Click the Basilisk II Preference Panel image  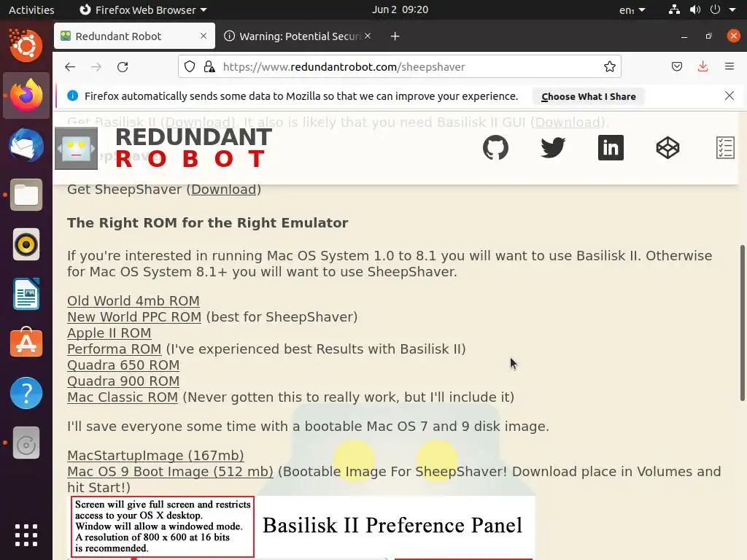point(303,528)
